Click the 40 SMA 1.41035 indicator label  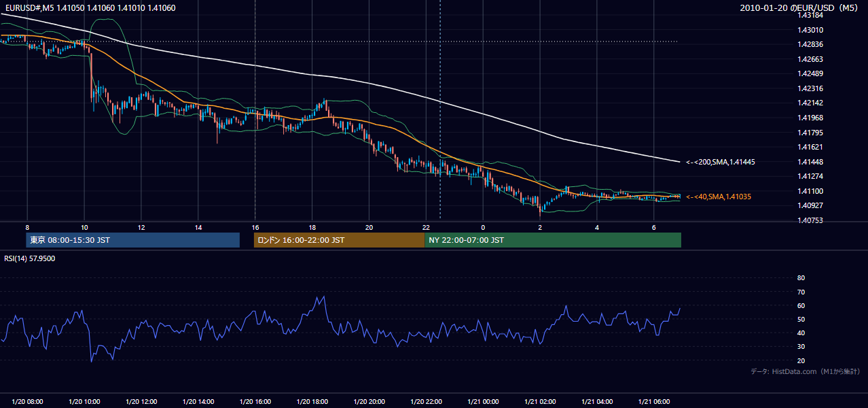720,197
